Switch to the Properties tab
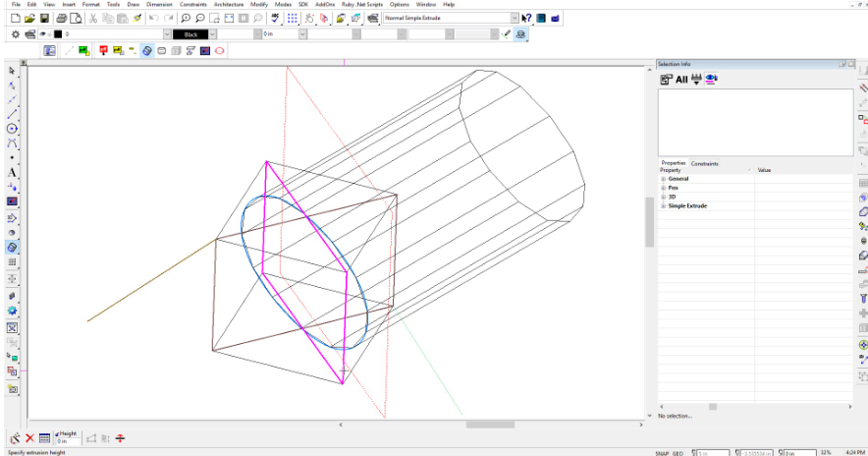This screenshot has width=868, height=456. click(674, 163)
